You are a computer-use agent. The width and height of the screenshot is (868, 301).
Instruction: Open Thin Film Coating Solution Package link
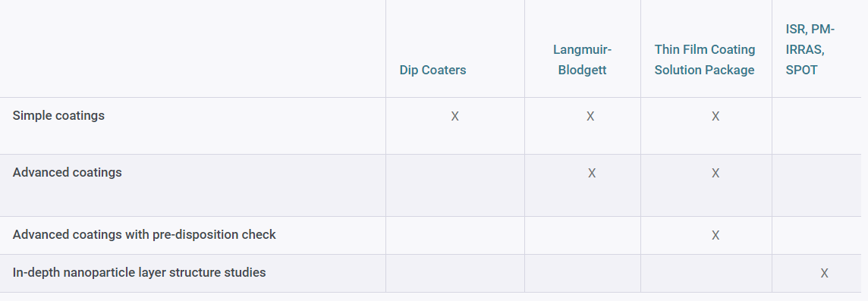(705, 60)
